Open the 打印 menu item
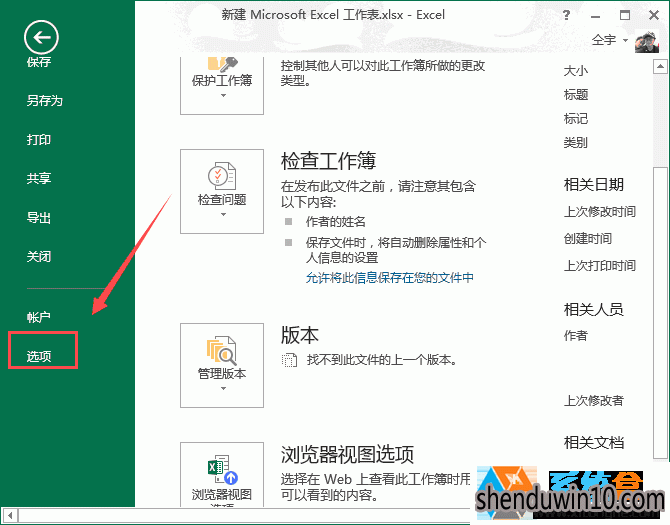The height and width of the screenshot is (525, 670). (39, 140)
